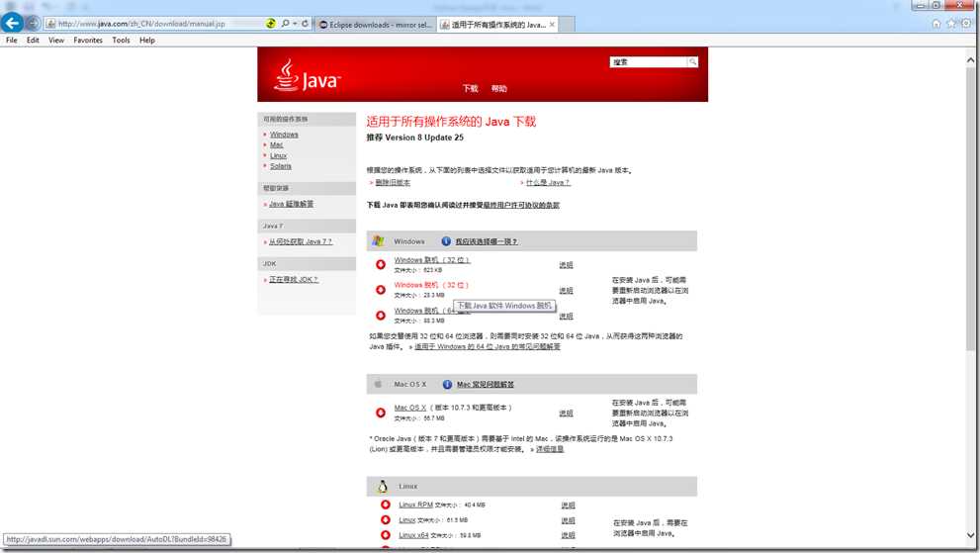
Task: Close the Java download tab with its X
Action: [552, 25]
